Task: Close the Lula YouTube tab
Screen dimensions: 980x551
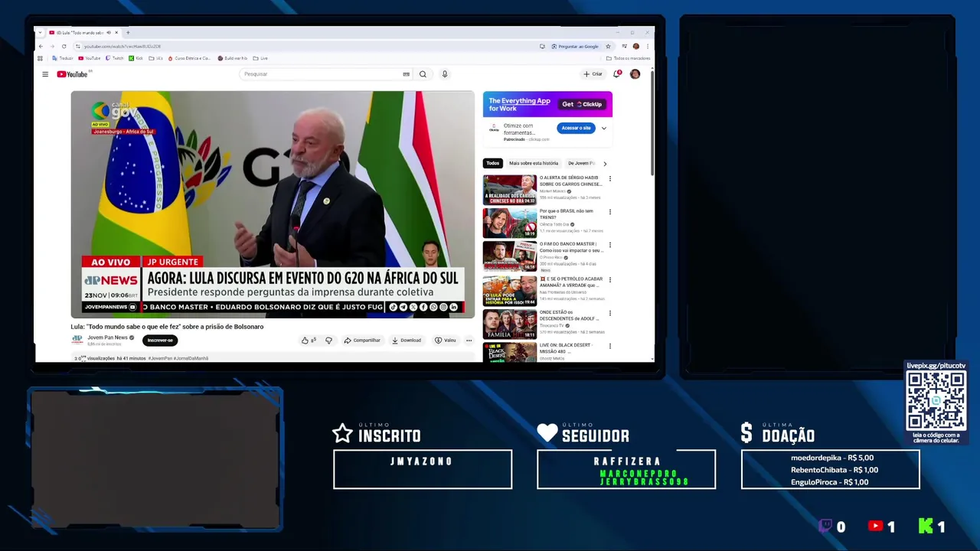Action: [116, 33]
